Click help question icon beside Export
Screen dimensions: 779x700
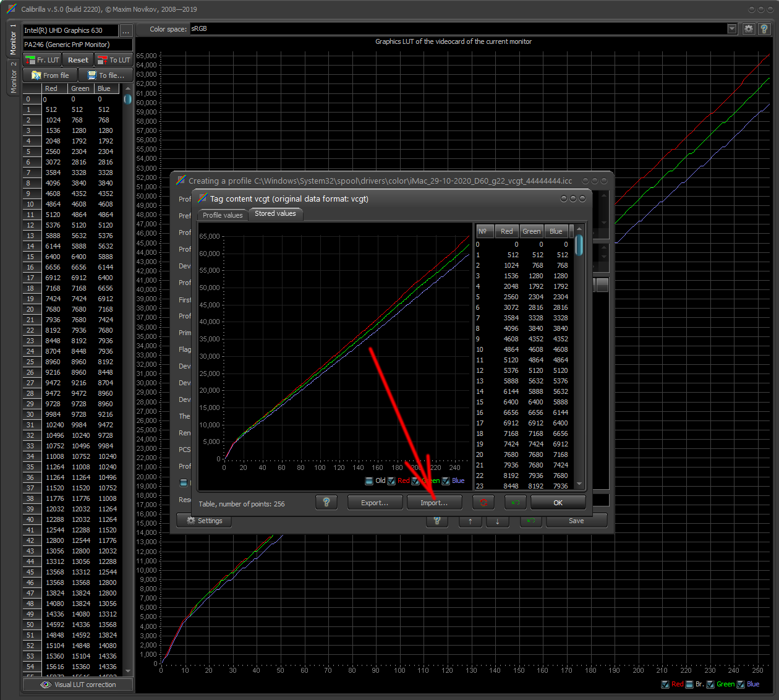click(326, 502)
